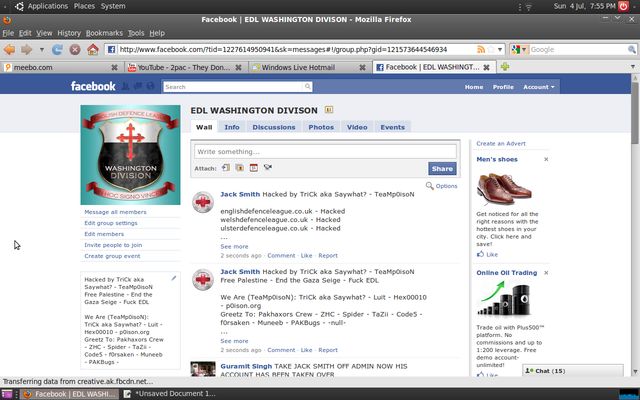The height and width of the screenshot is (400, 640).
Task: Expand the search engine selector dropdown
Action: [525, 49]
